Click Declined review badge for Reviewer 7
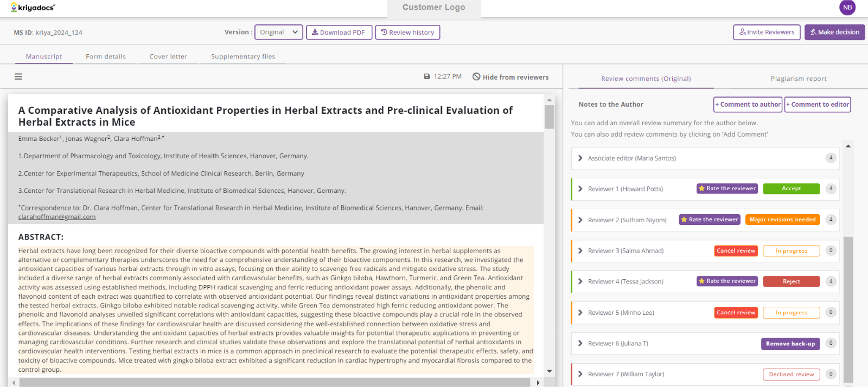The image size is (868, 387). click(x=792, y=374)
